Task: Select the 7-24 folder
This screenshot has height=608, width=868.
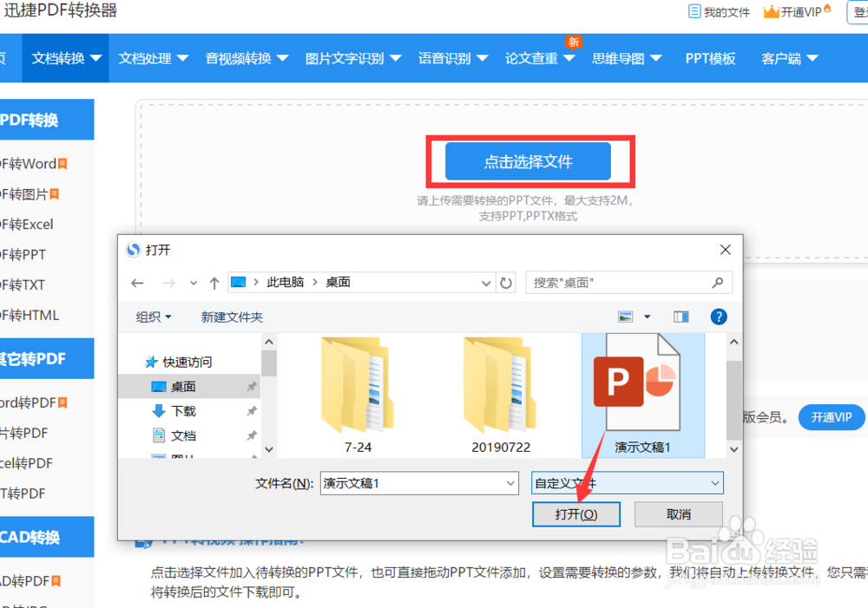Action: pos(358,395)
